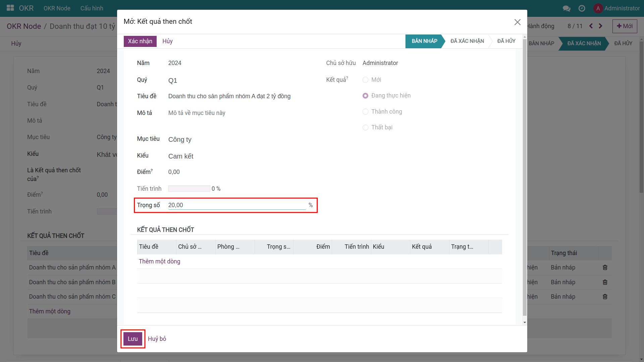This screenshot has height=362, width=644.
Task: Click the Trọng số input field
Action: pyautogui.click(x=236, y=205)
